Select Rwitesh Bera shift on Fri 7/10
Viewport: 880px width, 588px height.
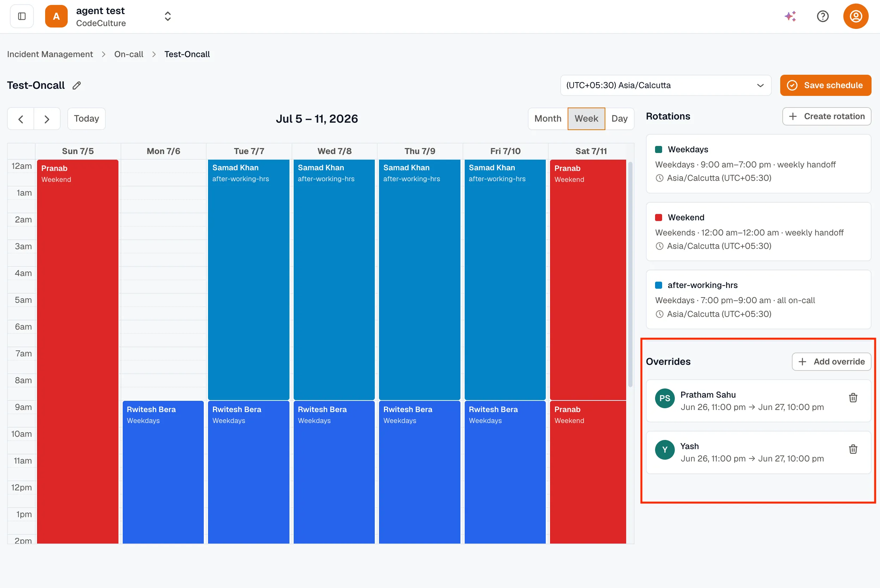click(x=505, y=472)
